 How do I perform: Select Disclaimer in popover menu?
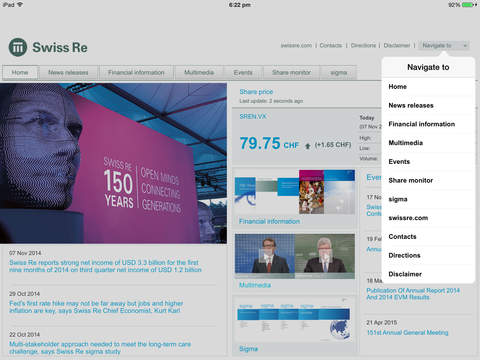point(428,274)
